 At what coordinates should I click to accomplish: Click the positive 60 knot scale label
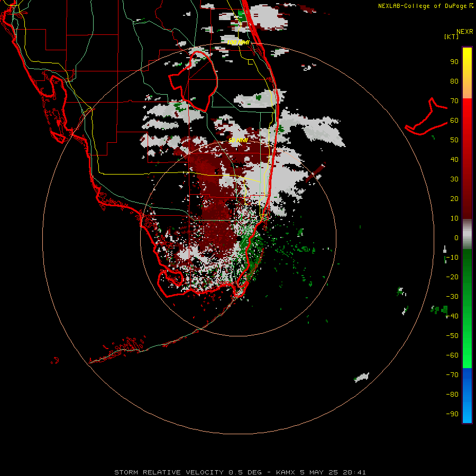coord(454,121)
